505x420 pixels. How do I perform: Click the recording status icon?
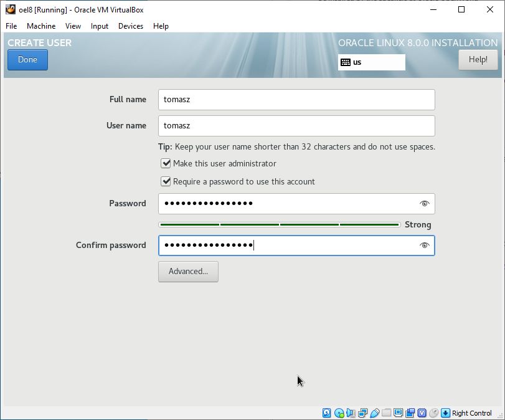[x=410, y=413]
